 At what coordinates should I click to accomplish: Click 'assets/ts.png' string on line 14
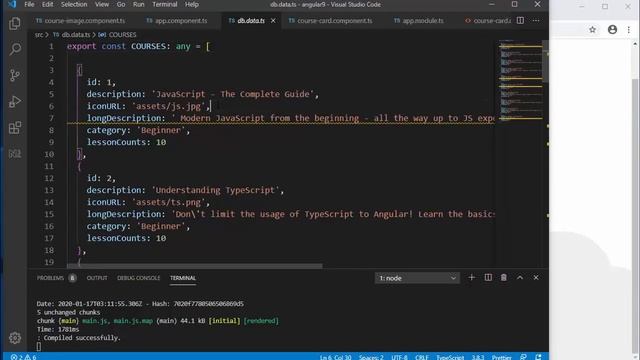point(169,202)
